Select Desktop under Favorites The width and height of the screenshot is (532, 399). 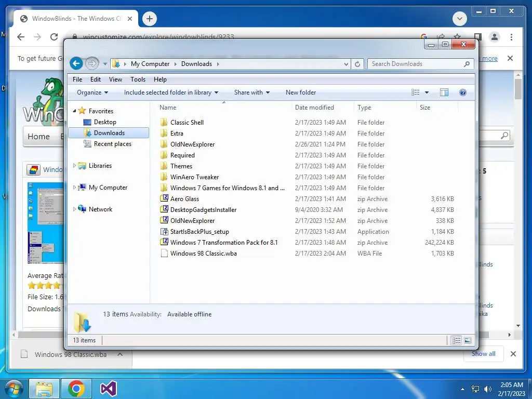[x=105, y=122]
